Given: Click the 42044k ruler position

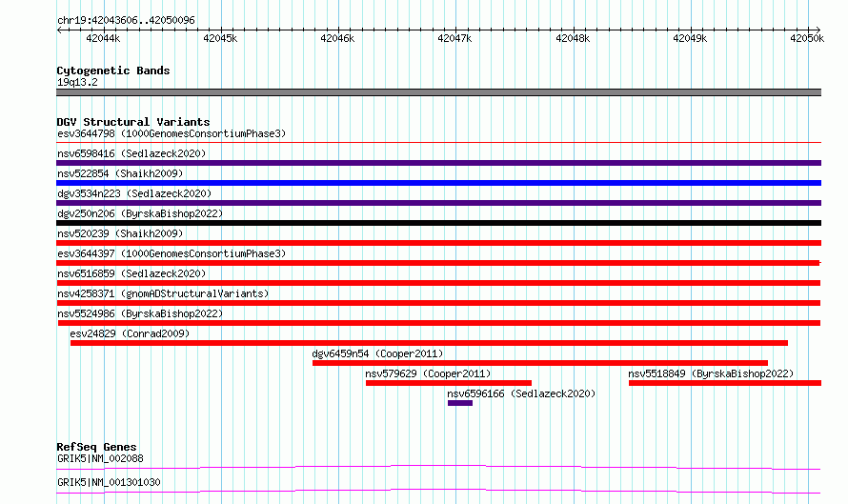Looking at the screenshot, I should (103, 38).
